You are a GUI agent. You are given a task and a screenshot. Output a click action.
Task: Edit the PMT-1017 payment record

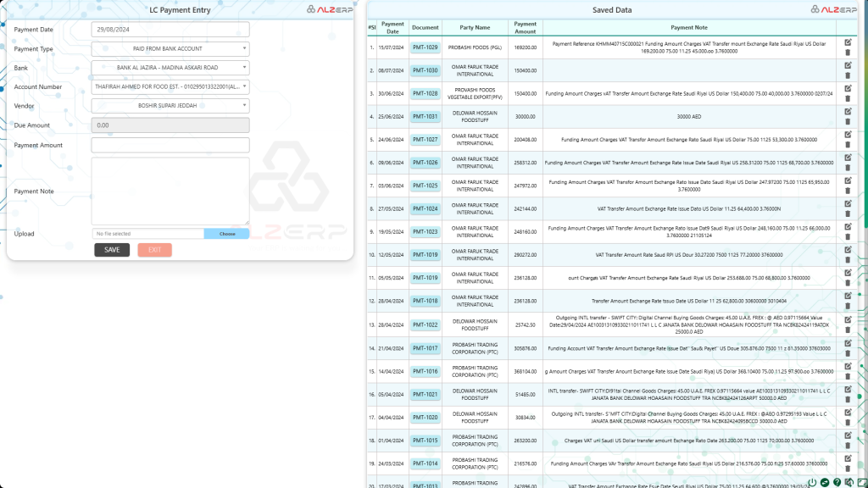pyautogui.click(x=848, y=343)
